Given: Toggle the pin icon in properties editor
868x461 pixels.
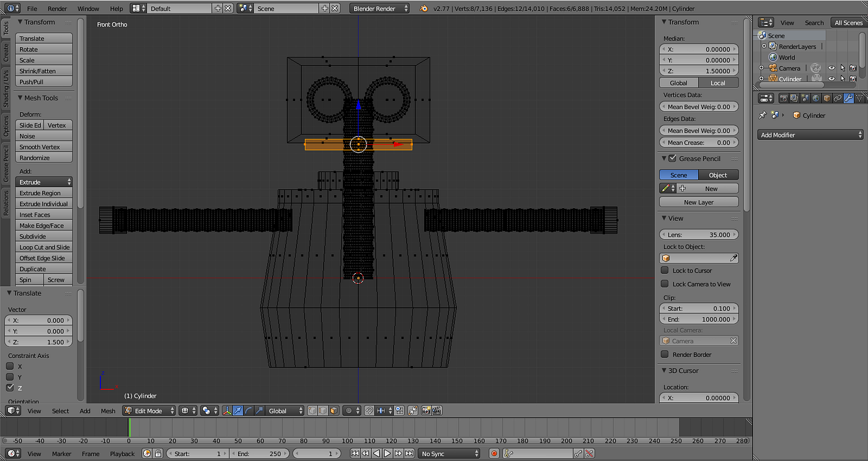Looking at the screenshot, I should pyautogui.click(x=763, y=115).
